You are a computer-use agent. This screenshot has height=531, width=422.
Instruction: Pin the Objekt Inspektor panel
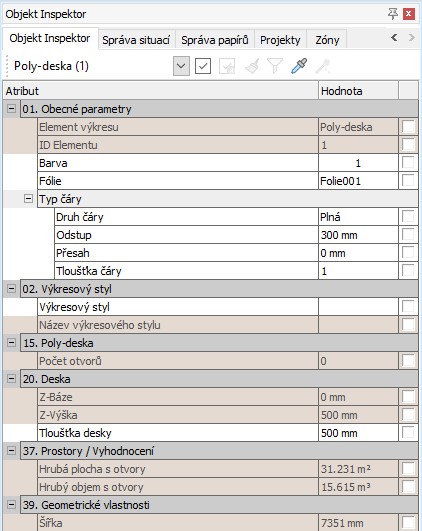393,14
